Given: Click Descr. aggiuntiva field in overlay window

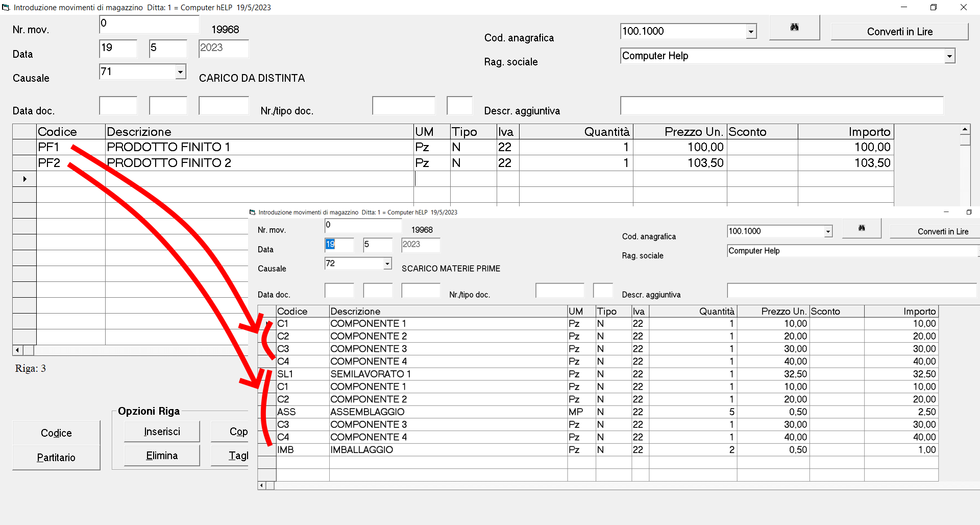Looking at the screenshot, I should click(851, 290).
